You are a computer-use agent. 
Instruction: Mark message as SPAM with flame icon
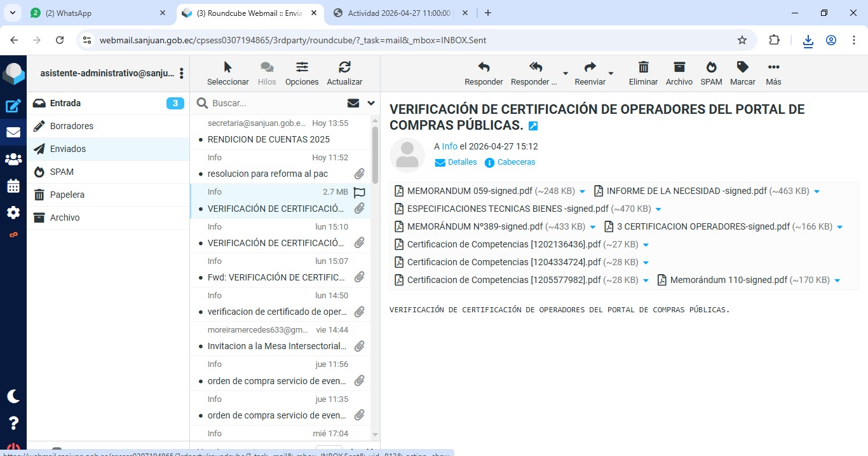click(x=711, y=67)
